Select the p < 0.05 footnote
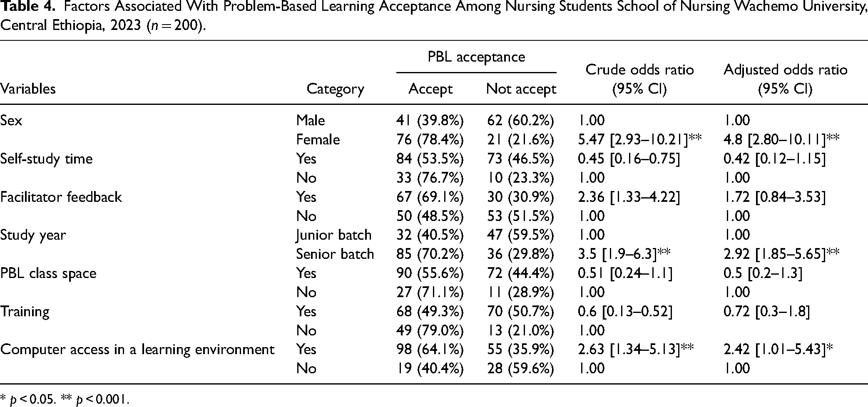 [27, 399]
